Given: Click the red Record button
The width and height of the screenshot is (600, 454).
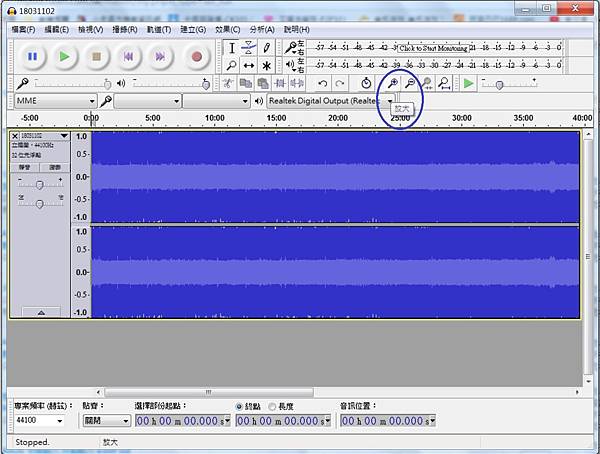Looking at the screenshot, I should point(197,57).
